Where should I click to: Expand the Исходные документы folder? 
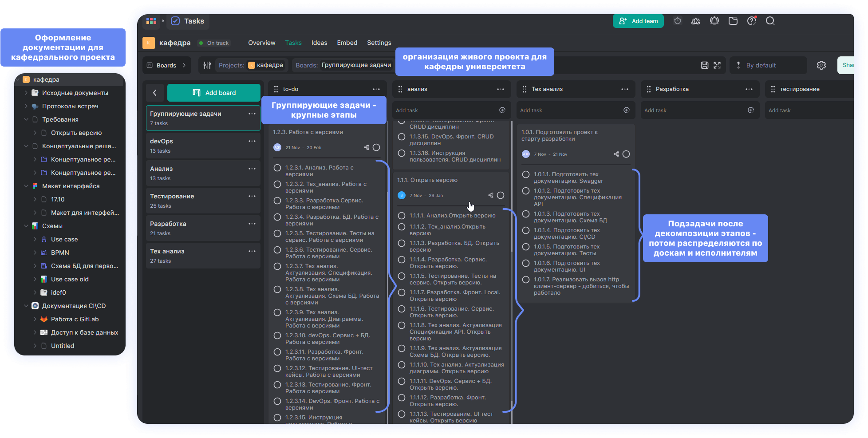(26, 93)
